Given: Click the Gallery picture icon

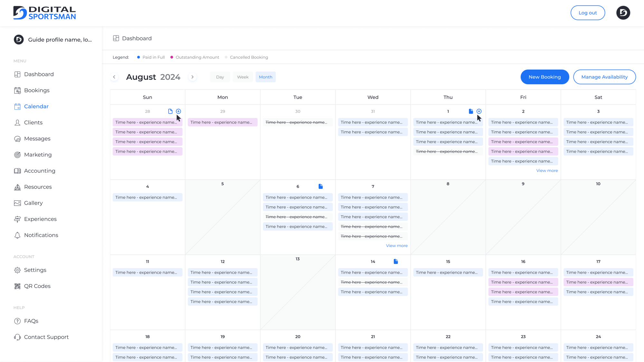Looking at the screenshot, I should [17, 203].
